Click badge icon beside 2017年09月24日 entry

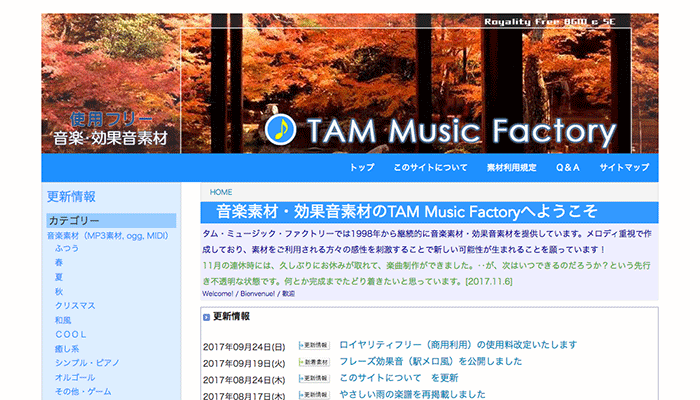click(314, 346)
